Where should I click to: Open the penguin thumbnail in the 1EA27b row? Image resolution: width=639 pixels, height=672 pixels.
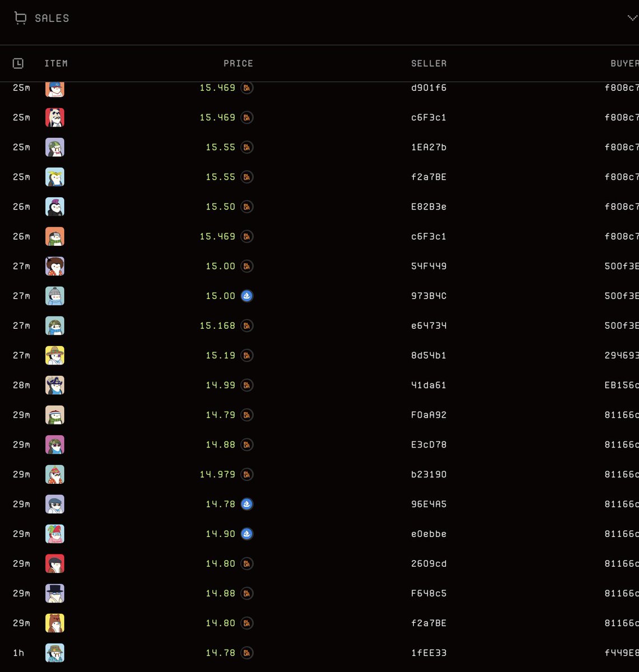tap(55, 147)
